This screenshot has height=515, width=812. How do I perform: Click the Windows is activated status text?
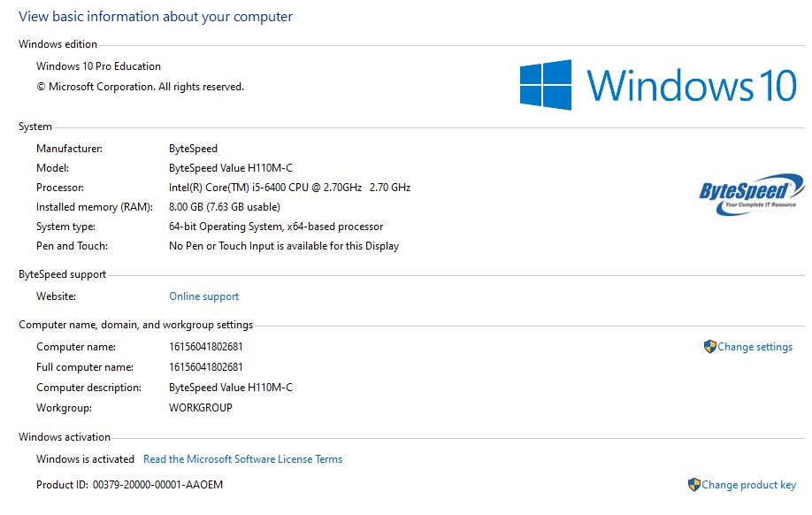(x=85, y=459)
